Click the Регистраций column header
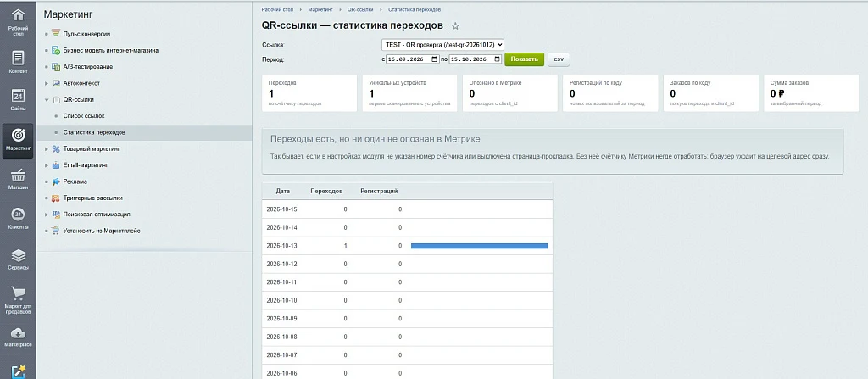Screen dimensions: 868x379 coord(379,191)
